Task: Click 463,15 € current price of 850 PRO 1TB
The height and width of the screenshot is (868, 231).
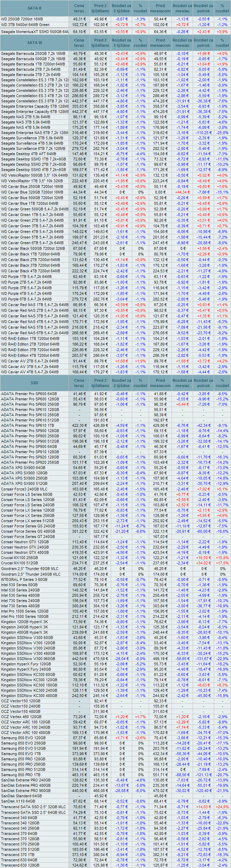Action: point(79,775)
